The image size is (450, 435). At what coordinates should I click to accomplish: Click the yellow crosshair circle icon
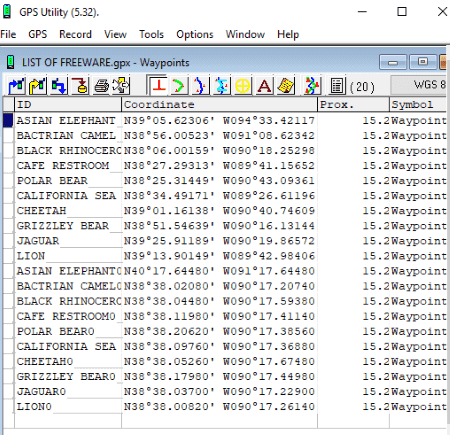(x=243, y=86)
